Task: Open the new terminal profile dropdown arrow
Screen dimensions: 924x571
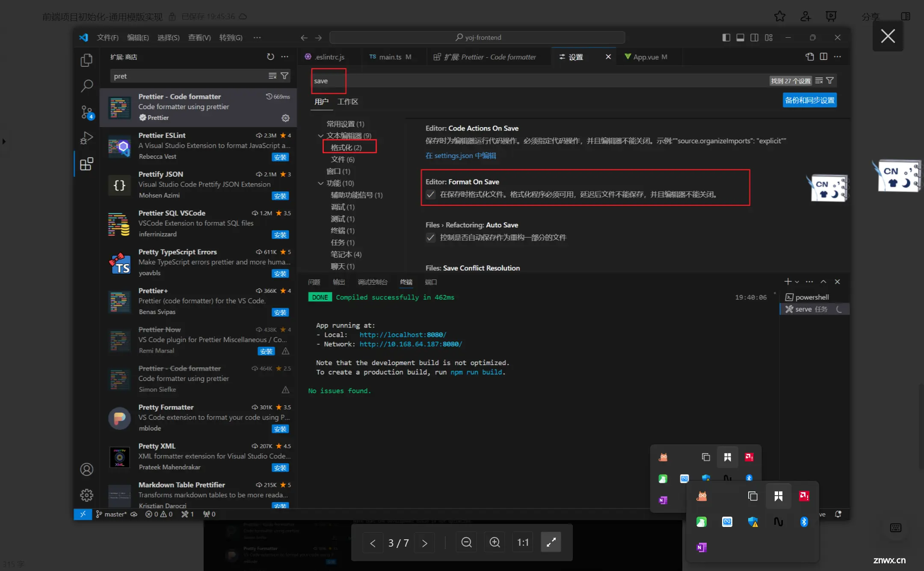Action: click(x=797, y=282)
